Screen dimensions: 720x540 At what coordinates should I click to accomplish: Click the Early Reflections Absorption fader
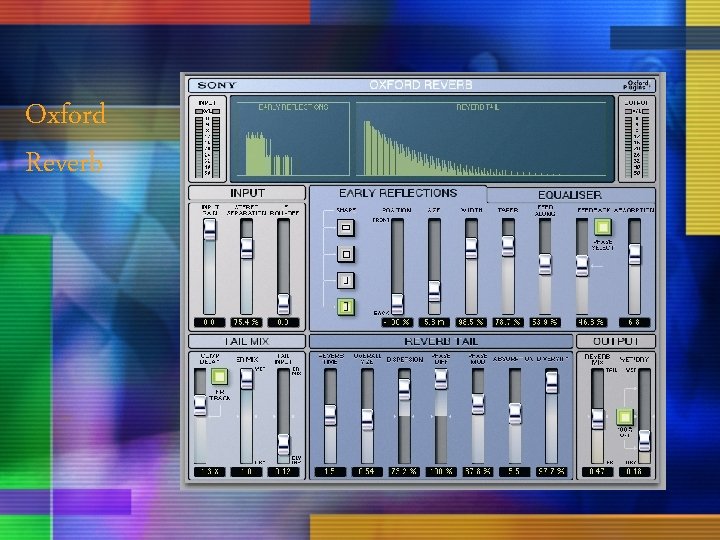click(634, 254)
